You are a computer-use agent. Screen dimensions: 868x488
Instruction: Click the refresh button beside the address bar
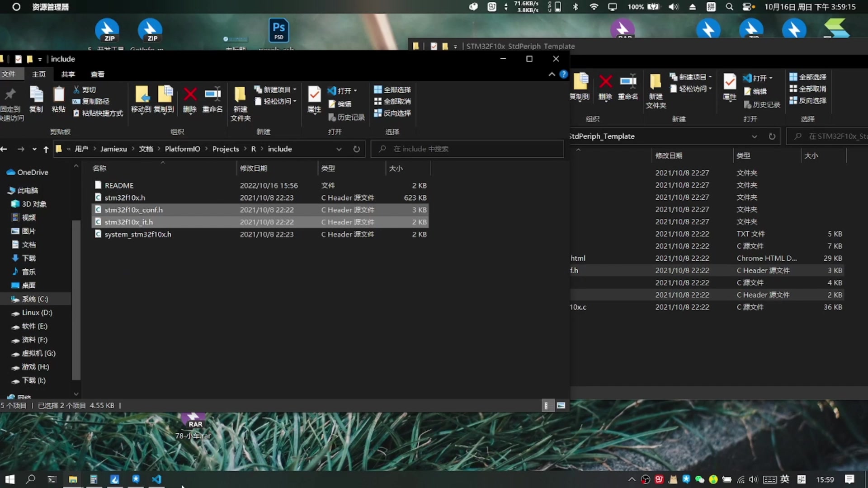(x=356, y=149)
